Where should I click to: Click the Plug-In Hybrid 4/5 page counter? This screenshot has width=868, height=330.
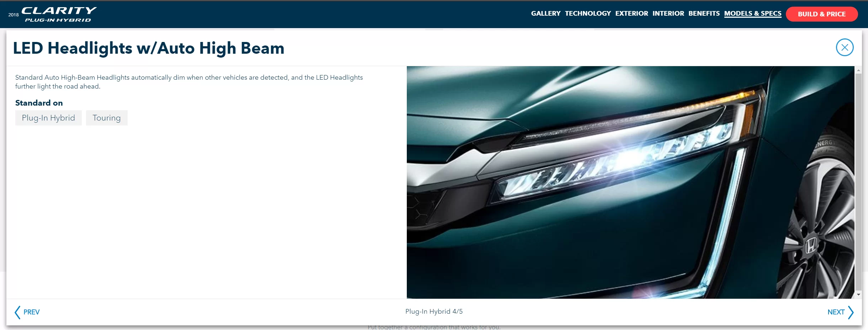tap(434, 312)
